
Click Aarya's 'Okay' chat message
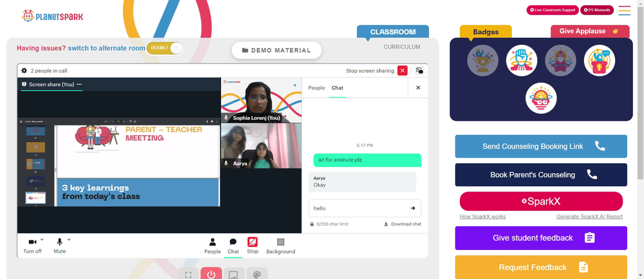[362, 182]
